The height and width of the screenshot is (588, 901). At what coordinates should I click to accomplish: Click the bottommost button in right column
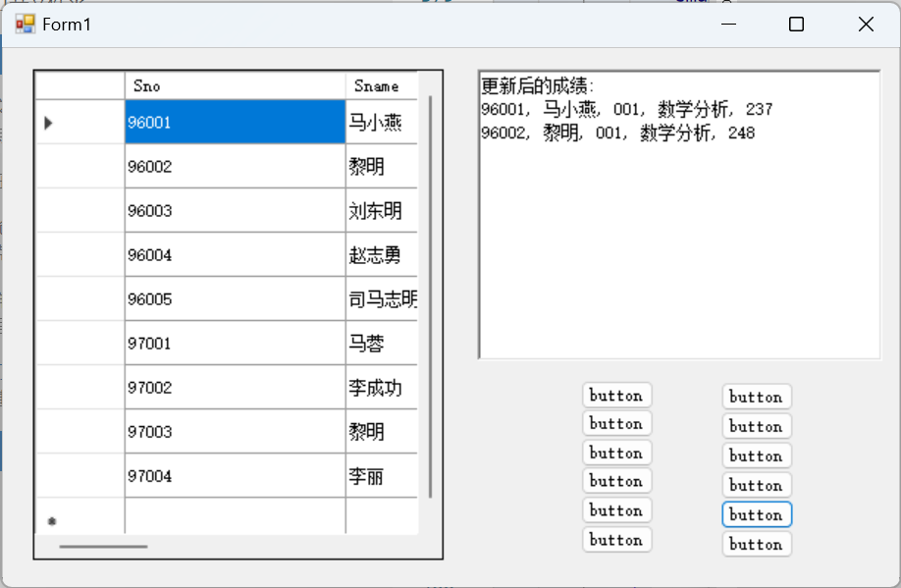click(x=757, y=544)
